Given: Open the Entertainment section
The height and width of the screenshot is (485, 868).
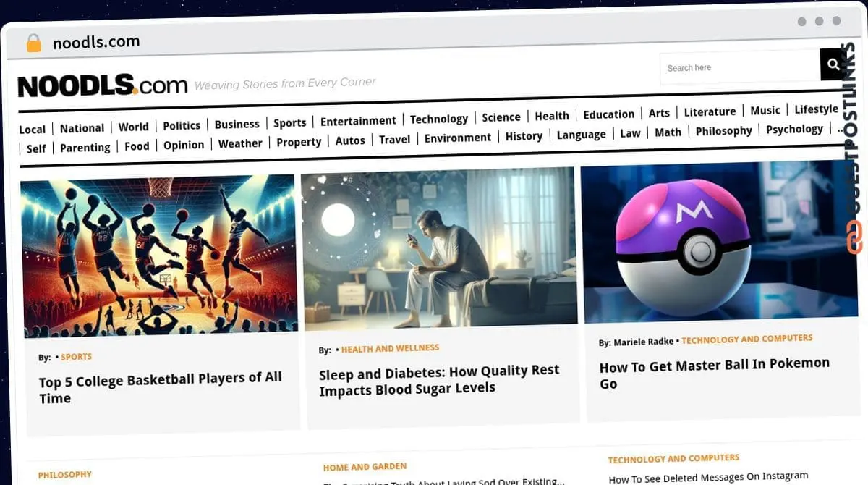Looking at the screenshot, I should 358,121.
